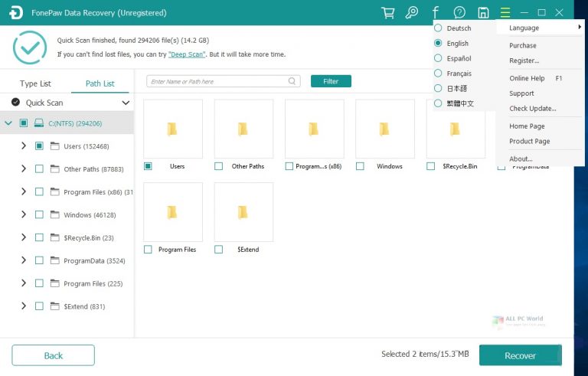The width and height of the screenshot is (588, 376).
Task: Select the Español language option
Action: pyautogui.click(x=453, y=58)
